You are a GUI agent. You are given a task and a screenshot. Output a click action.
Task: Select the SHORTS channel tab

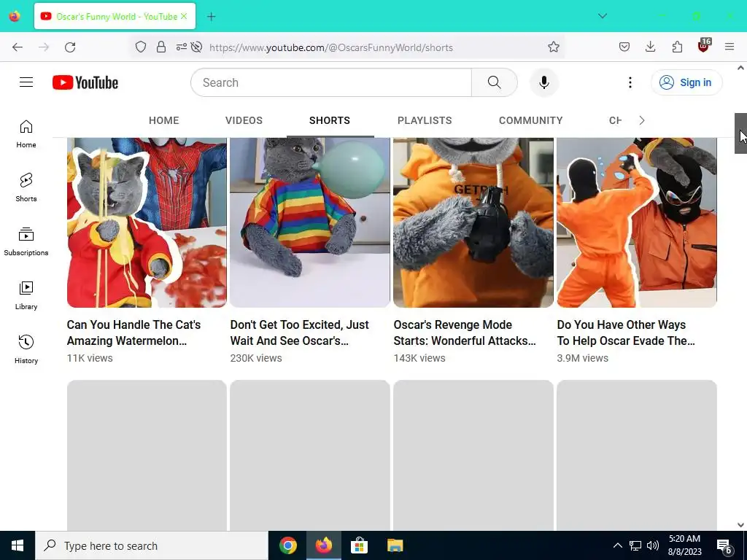point(330,120)
